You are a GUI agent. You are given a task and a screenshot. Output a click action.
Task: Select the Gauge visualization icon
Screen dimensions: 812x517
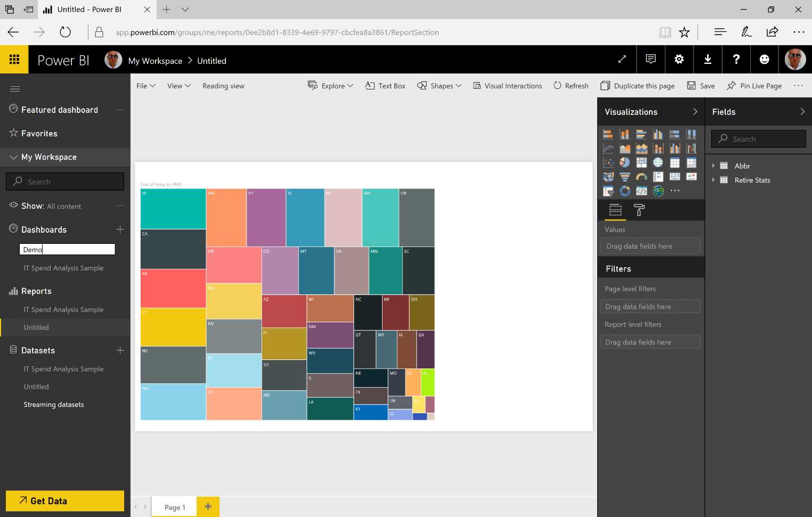(641, 176)
